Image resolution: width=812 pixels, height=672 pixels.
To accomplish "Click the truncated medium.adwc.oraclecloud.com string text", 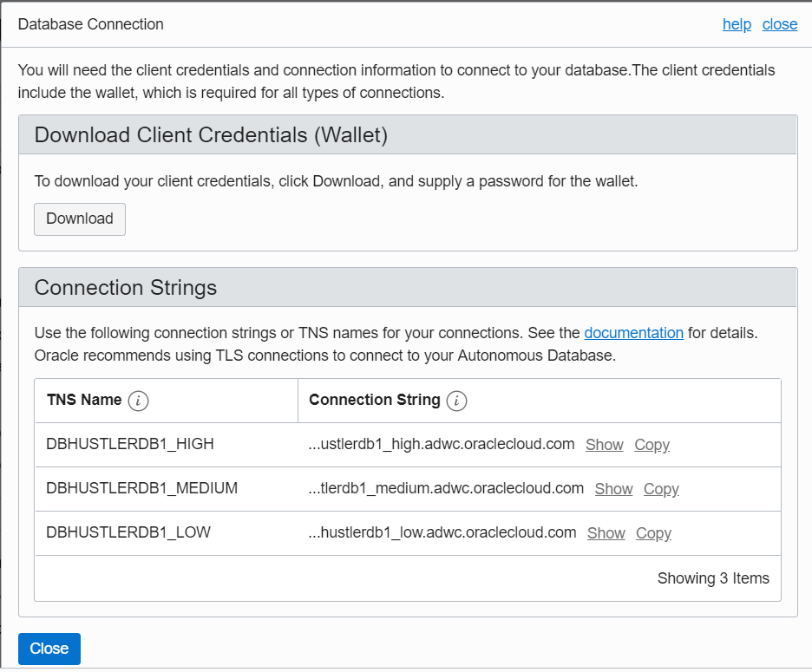I will (x=446, y=489).
